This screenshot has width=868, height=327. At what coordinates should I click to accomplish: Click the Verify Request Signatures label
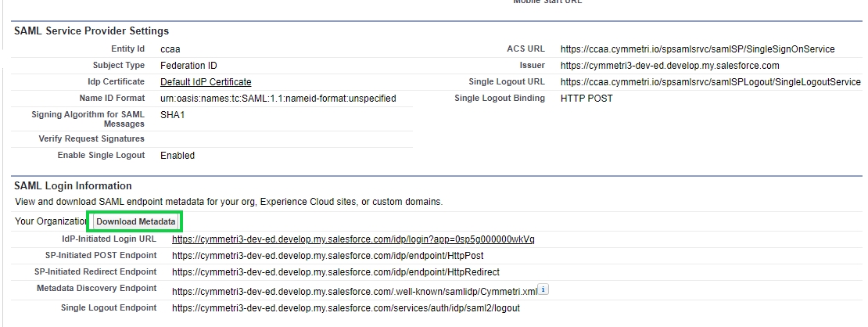pyautogui.click(x=91, y=139)
